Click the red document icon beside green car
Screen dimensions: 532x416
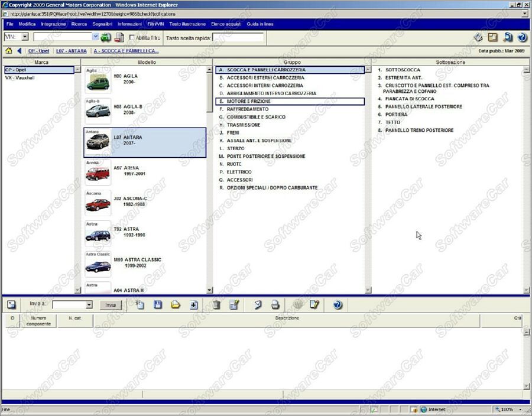[x=119, y=37]
